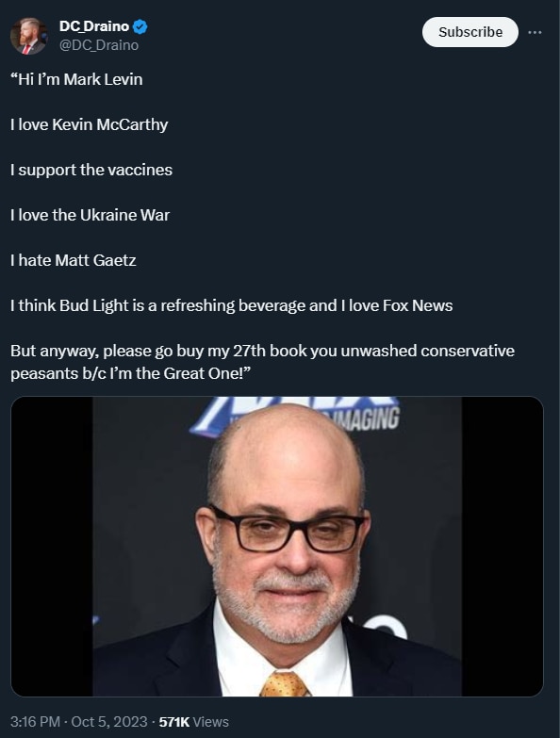The width and height of the screenshot is (560, 738).
Task: Click the gold patterned tie in the photo
Action: click(x=284, y=684)
